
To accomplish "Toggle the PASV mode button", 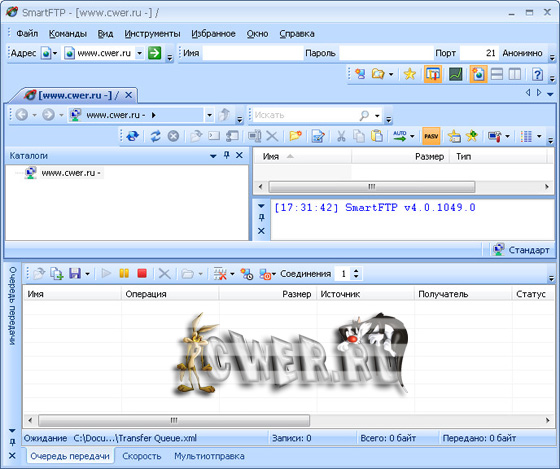I will tap(431, 136).
